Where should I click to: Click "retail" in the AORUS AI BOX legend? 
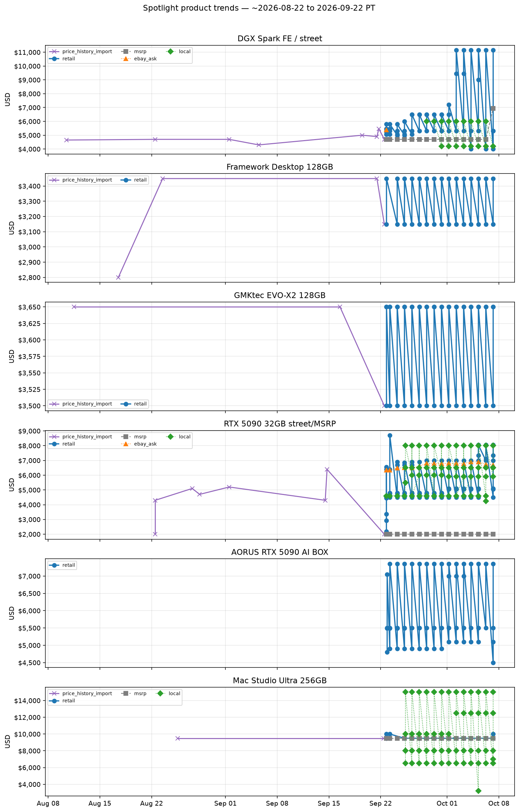[x=69, y=565]
